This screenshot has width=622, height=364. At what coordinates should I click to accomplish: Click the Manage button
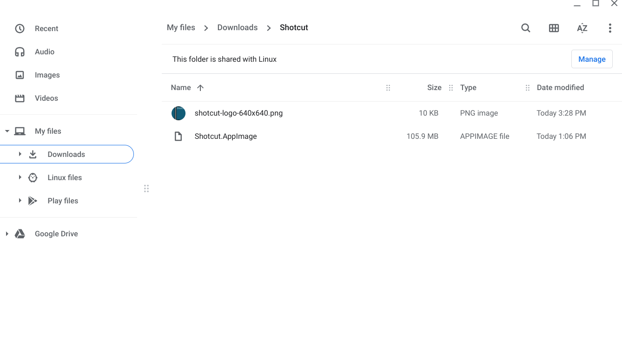592,59
